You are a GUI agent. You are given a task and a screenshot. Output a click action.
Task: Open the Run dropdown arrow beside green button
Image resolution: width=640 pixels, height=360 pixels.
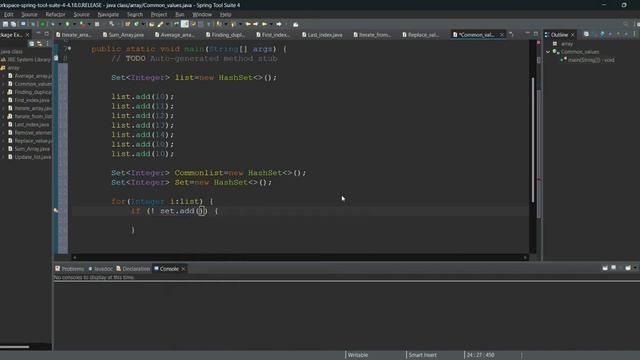74,24
